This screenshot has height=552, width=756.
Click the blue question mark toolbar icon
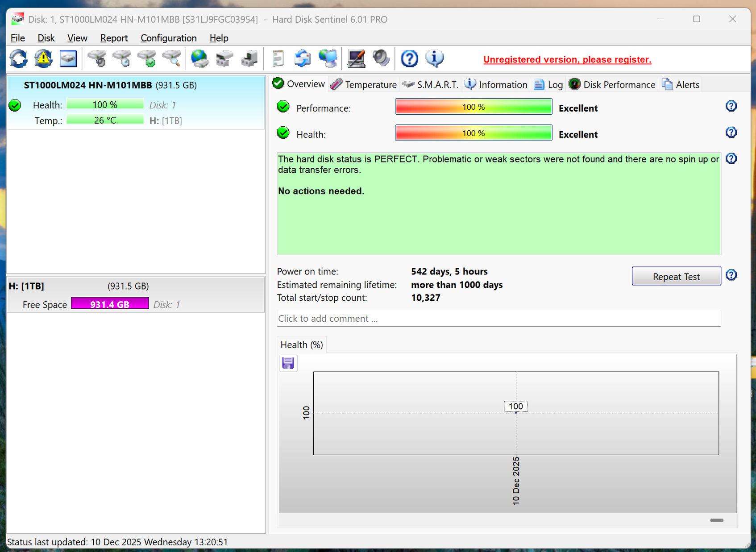tap(409, 58)
